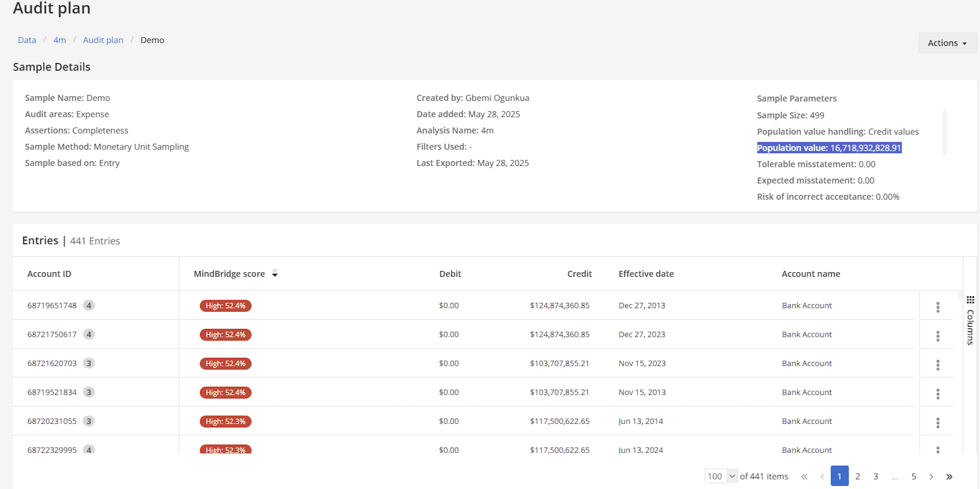Go to the next page chevron
The image size is (980, 489).
(931, 476)
